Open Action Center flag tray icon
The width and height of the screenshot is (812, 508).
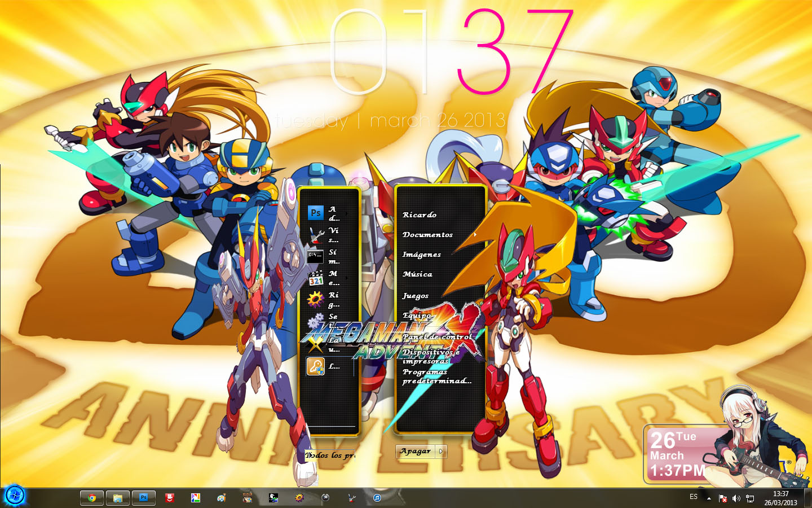click(723, 498)
